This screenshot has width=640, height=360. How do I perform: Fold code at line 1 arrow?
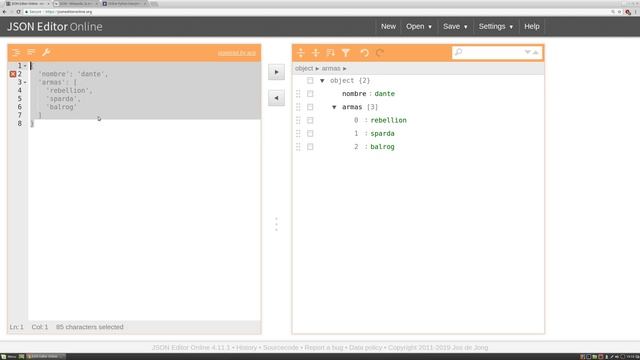25,66
